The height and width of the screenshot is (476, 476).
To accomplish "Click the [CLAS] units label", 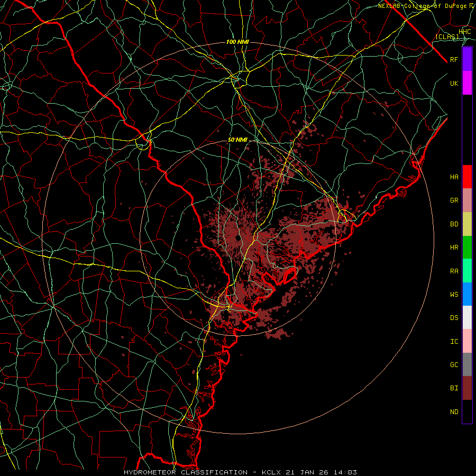I will pyautogui.click(x=447, y=36).
